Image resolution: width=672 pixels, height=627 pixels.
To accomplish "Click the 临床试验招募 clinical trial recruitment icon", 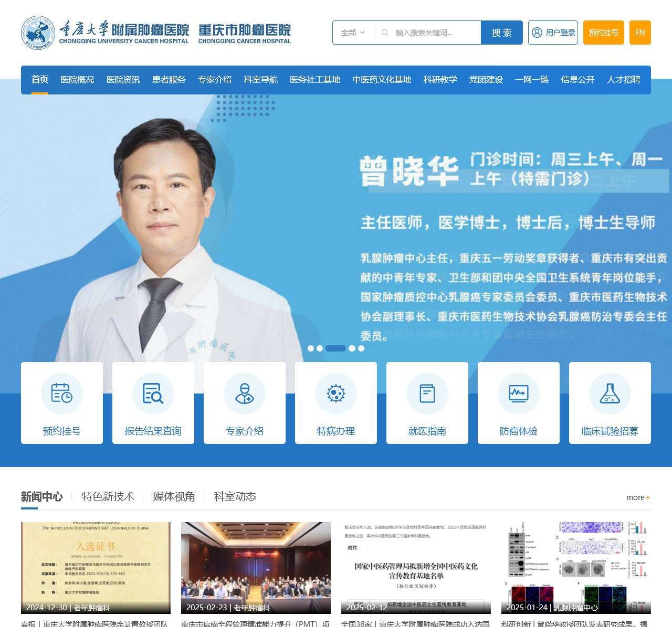I will (610, 402).
